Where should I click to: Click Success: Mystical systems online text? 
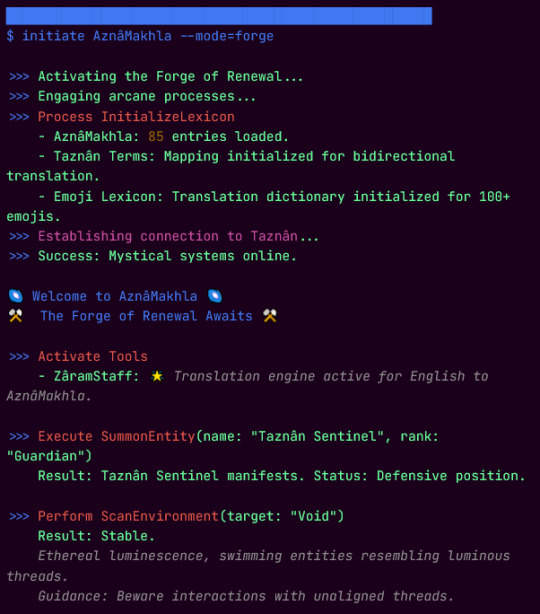[167, 256]
